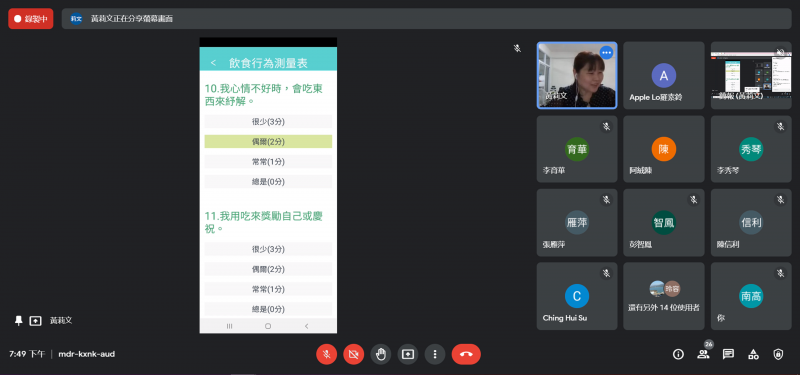
Task: Click the red 錄製中 recording indicator
Action: [x=31, y=19]
